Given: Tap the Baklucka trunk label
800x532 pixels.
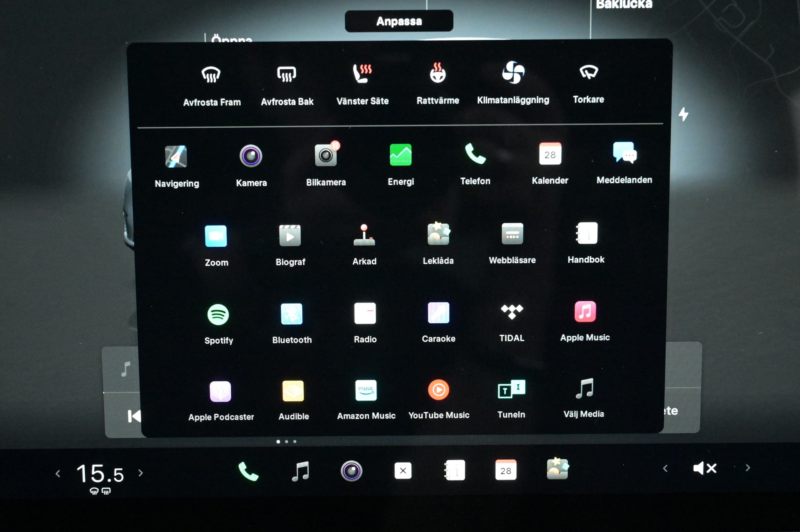Looking at the screenshot, I should (x=624, y=4).
